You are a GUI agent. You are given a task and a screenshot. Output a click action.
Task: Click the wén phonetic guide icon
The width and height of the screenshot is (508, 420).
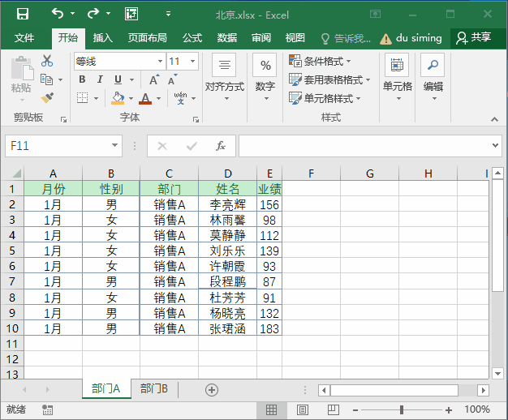180,98
